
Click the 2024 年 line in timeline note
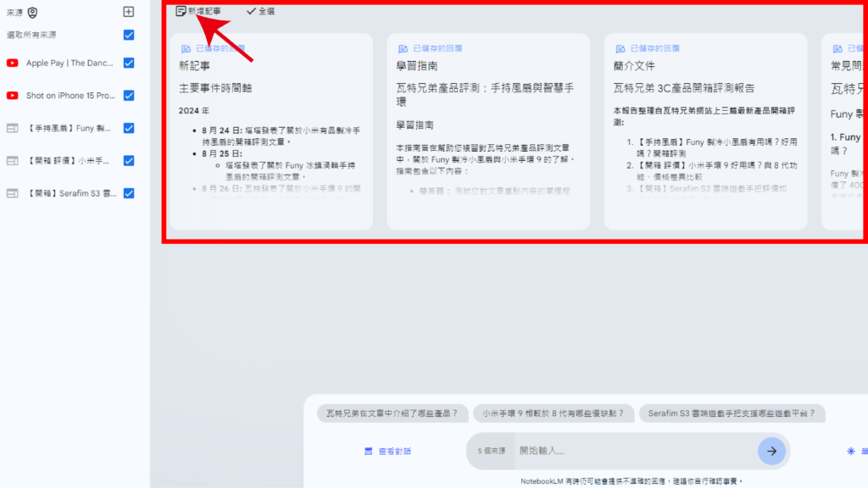[x=194, y=111]
